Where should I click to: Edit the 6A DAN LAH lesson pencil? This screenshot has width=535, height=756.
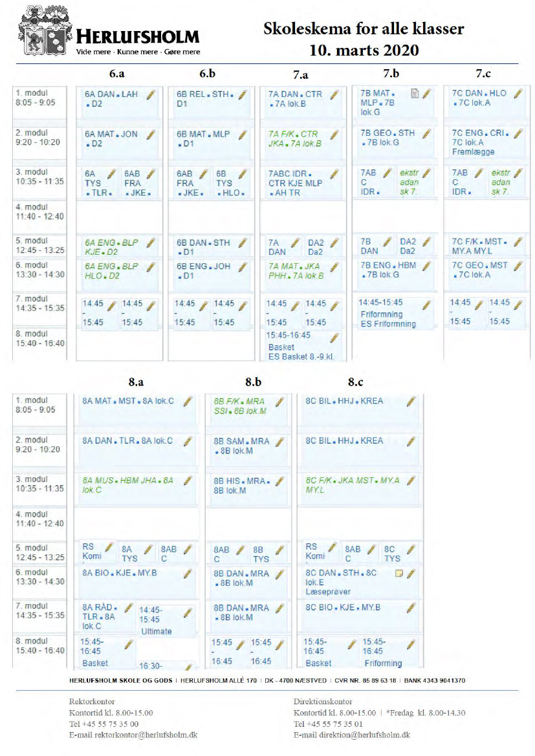click(x=151, y=94)
